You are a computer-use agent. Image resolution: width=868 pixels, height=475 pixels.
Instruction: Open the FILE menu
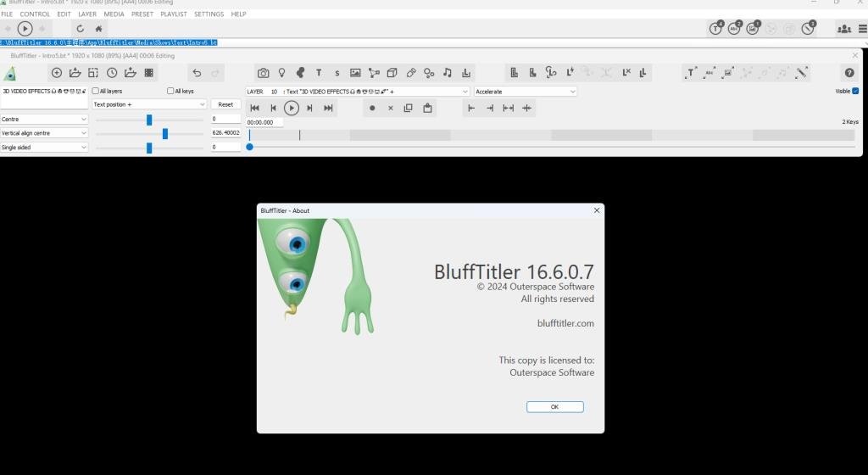coord(7,14)
